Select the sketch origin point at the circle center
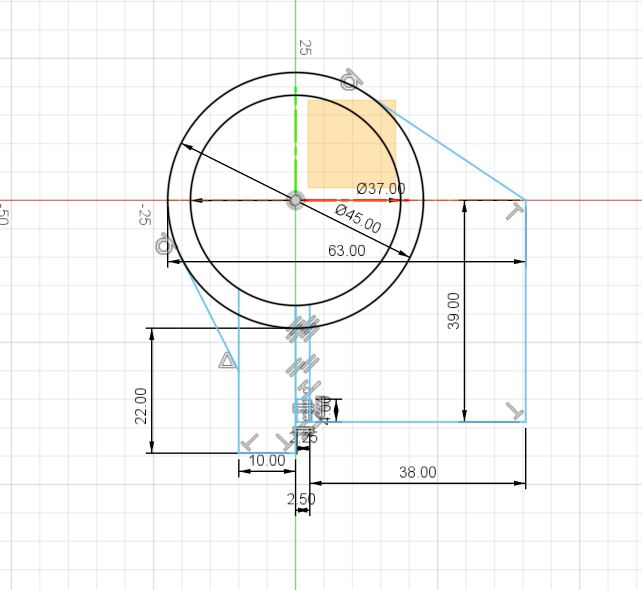 [x=296, y=200]
